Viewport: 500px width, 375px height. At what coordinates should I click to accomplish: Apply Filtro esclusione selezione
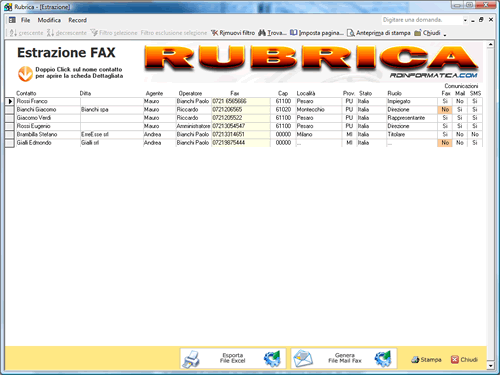click(x=174, y=33)
